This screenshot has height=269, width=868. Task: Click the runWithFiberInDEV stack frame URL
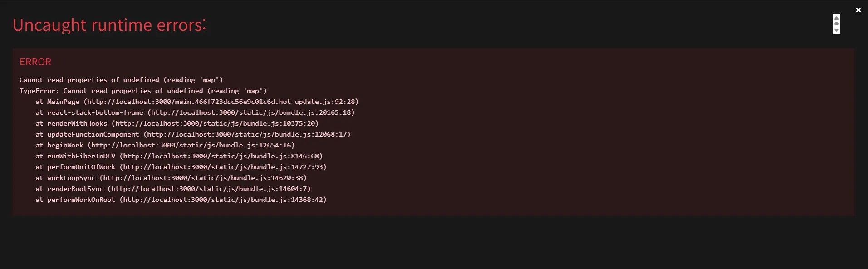221,156
